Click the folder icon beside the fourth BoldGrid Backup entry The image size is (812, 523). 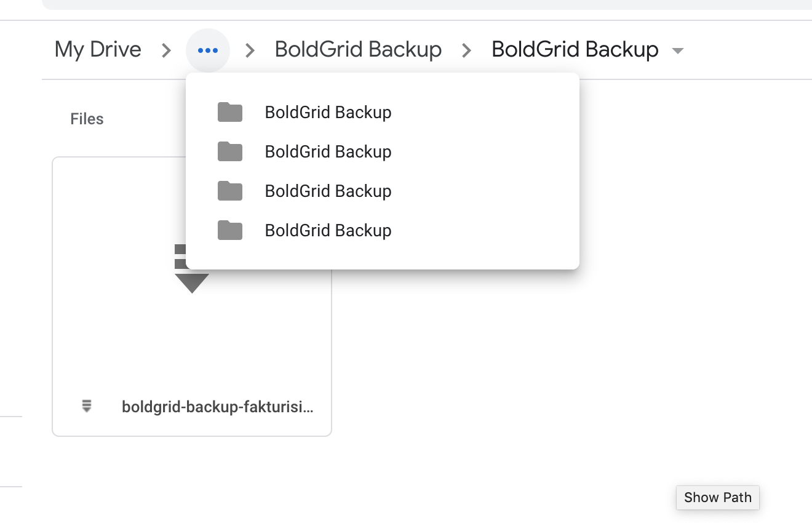pos(230,230)
